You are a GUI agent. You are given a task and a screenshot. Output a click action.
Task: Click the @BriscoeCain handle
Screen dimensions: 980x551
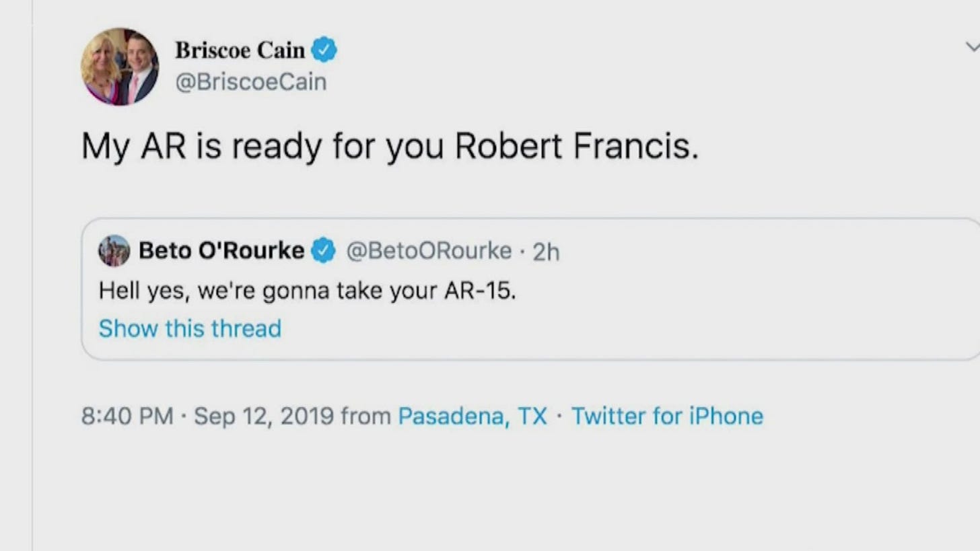pos(252,81)
